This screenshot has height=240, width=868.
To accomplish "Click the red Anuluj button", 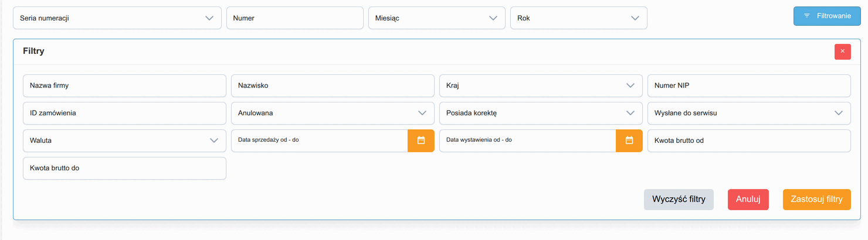I will 748,199.
